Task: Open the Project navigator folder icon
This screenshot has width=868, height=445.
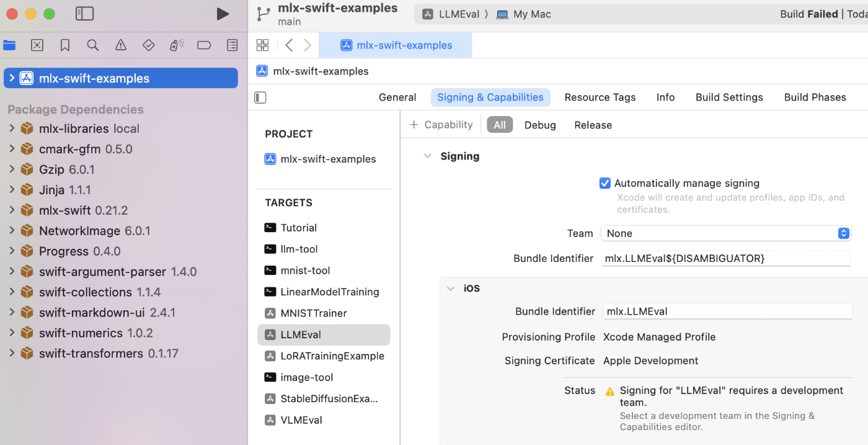Action: click(x=9, y=45)
